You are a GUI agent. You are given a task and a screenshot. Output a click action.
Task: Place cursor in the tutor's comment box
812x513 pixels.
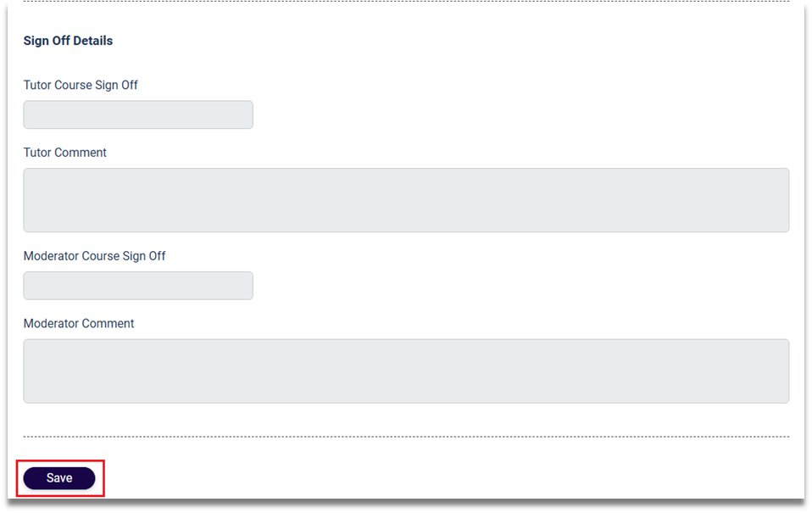(x=406, y=200)
